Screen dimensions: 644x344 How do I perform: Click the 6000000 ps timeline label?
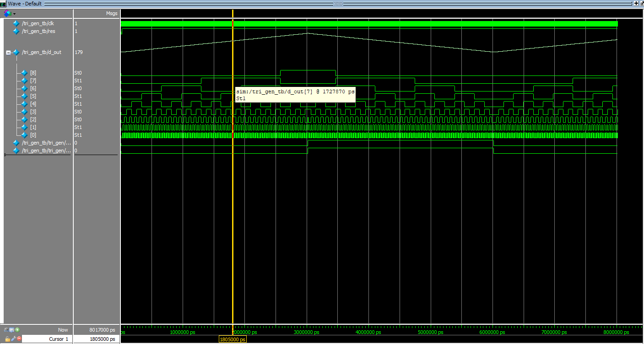(x=492, y=333)
